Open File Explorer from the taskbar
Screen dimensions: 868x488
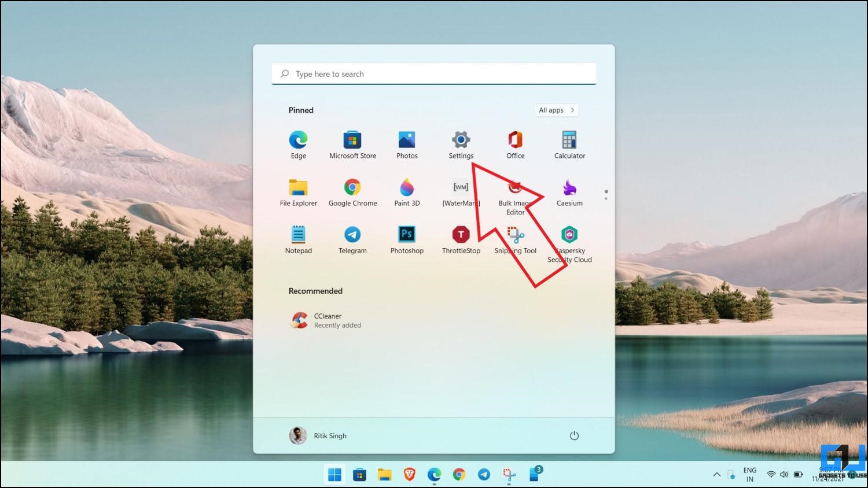384,475
